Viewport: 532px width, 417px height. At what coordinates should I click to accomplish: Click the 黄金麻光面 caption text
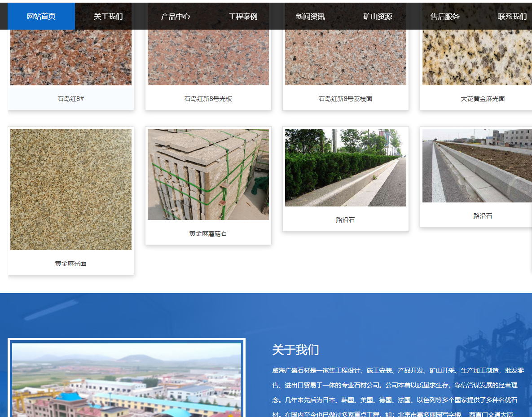point(71,263)
